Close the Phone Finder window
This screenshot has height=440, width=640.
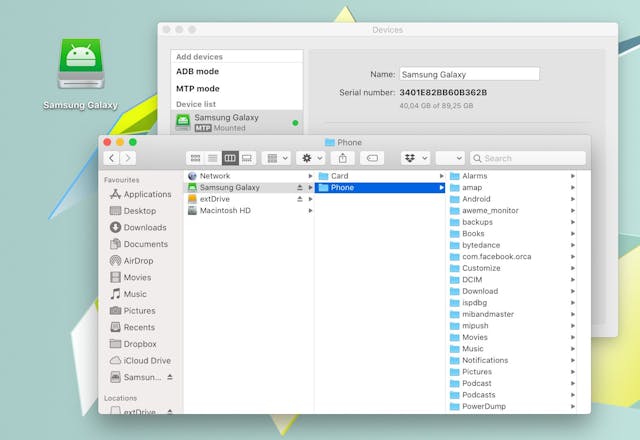[107, 142]
